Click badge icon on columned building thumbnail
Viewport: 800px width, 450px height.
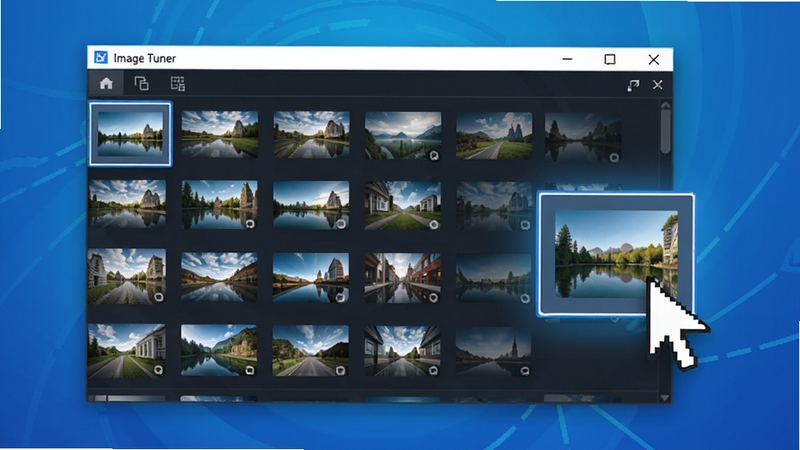159,370
